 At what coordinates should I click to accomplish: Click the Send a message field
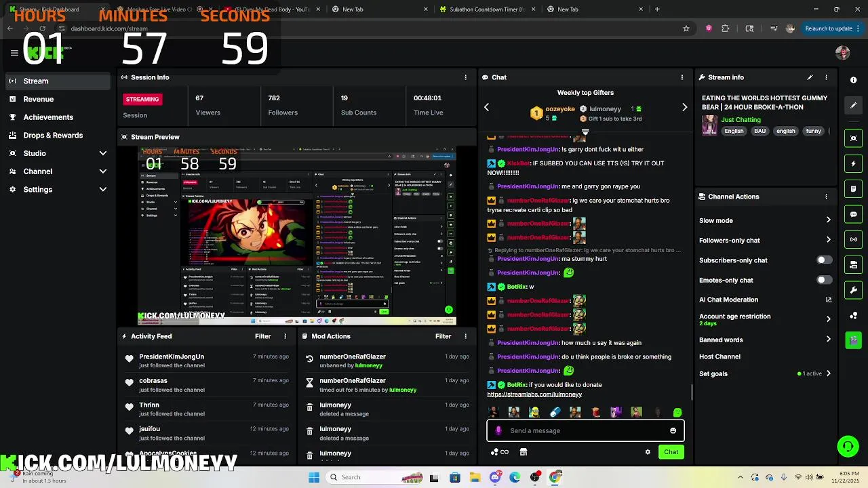pyautogui.click(x=585, y=430)
